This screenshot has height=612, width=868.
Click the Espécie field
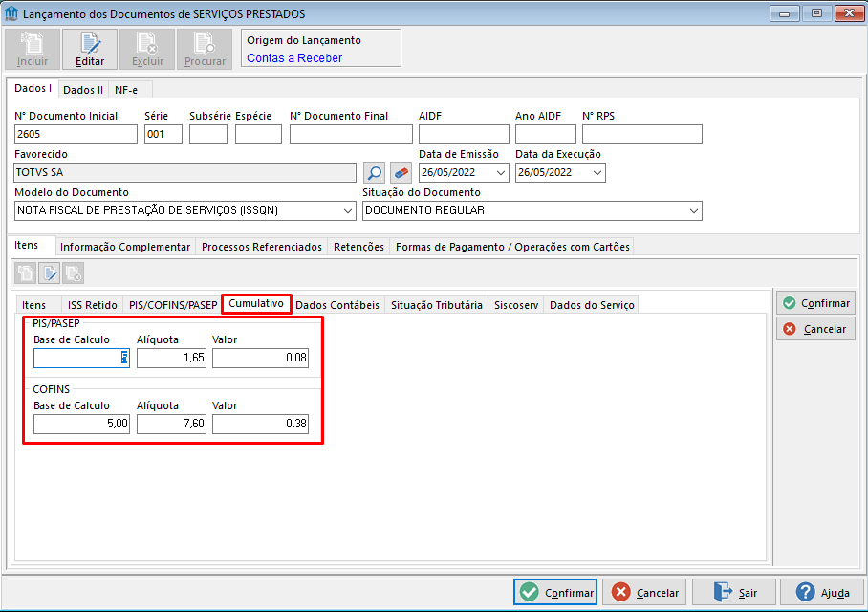point(258,134)
